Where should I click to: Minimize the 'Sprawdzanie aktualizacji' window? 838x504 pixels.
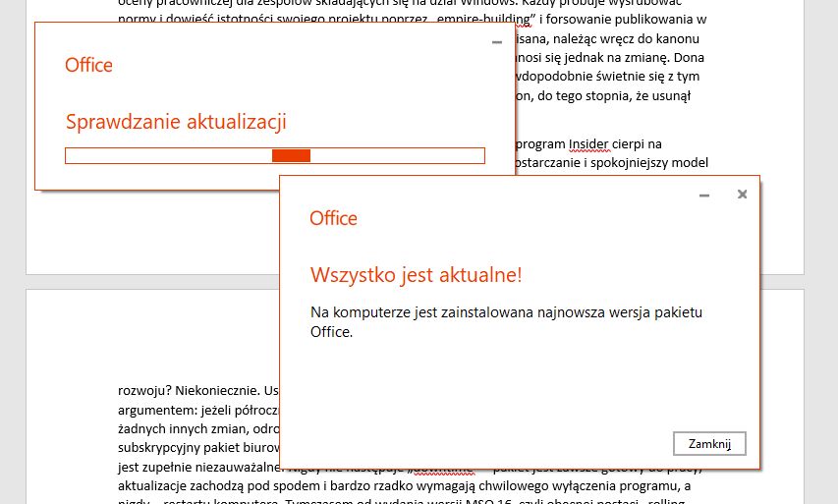[x=497, y=42]
